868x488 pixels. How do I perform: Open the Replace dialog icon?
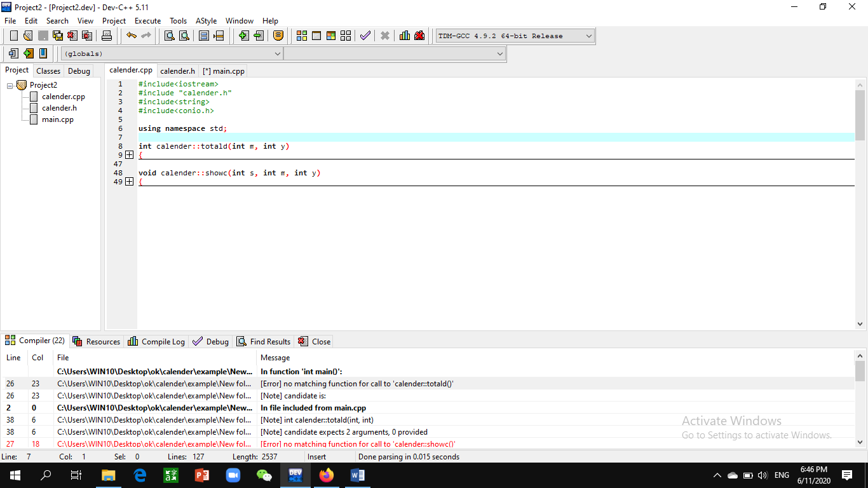[x=183, y=36]
